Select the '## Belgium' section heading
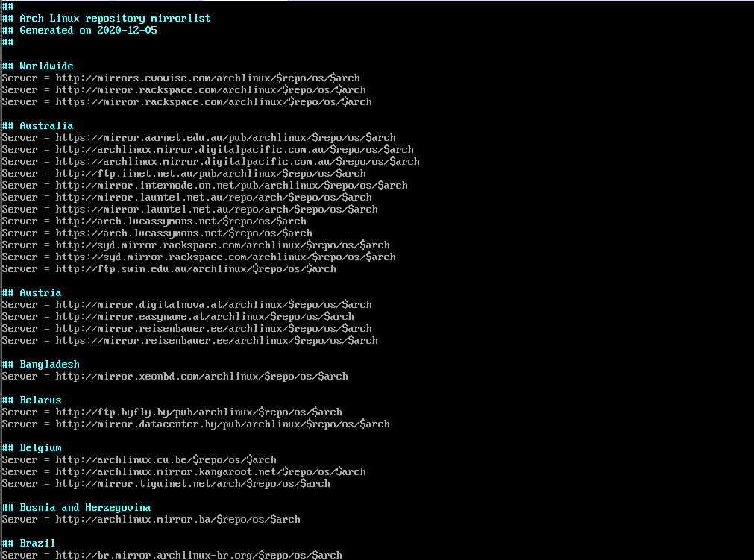 (x=31, y=448)
